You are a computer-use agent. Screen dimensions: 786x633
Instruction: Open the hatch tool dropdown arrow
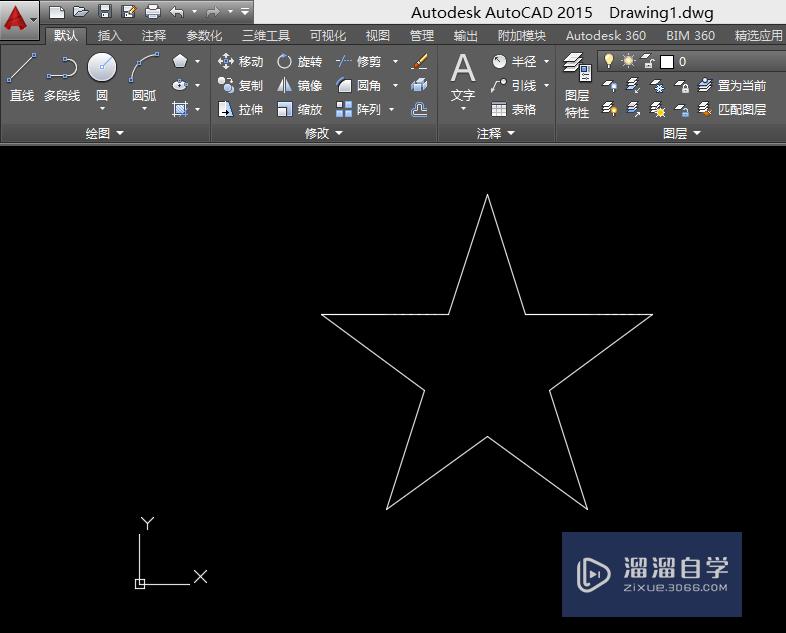click(198, 109)
